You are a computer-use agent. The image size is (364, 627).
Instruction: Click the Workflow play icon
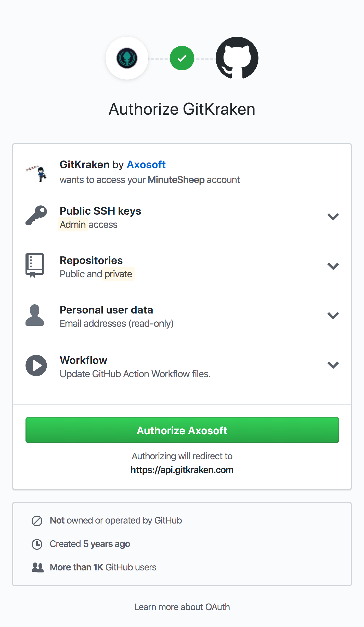coord(36,365)
